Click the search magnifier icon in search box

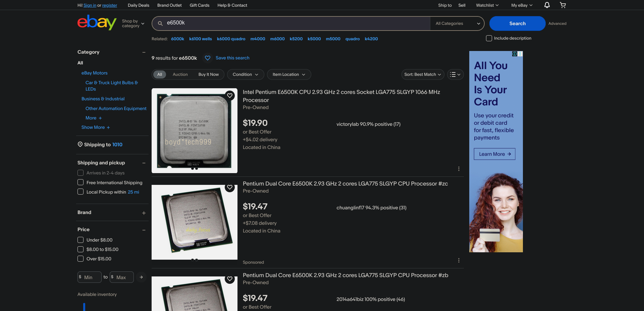click(160, 23)
